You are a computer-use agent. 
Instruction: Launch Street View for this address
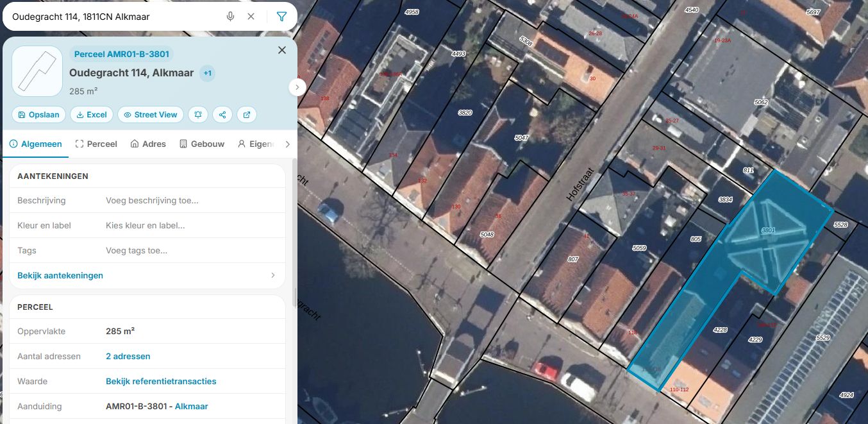[x=151, y=115]
